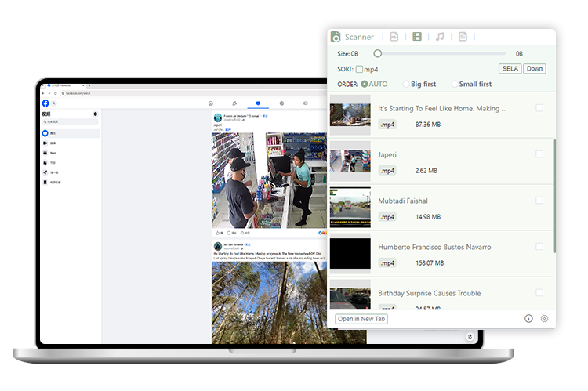588x391 pixels.
Task: Click the Down download button
Action: click(x=535, y=69)
